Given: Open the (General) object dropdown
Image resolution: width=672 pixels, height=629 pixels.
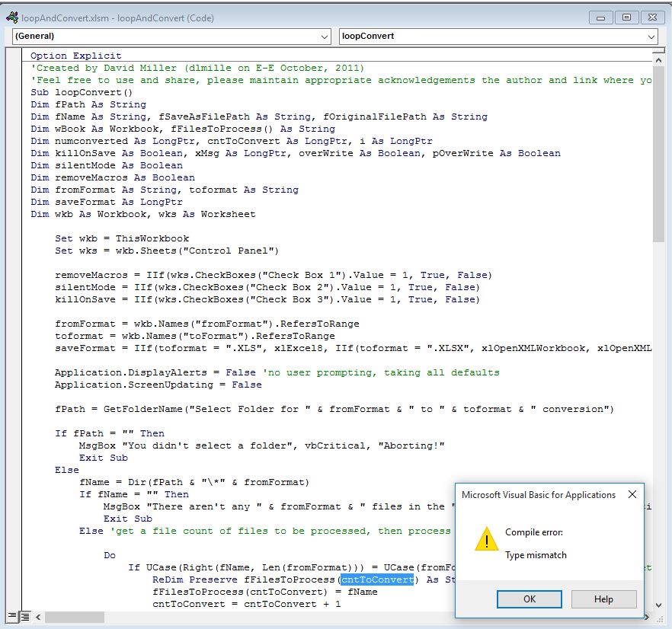Looking at the screenshot, I should coord(325,37).
